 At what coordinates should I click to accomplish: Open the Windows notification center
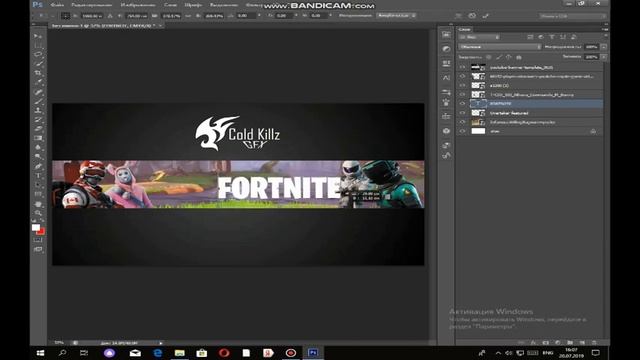pos(596,353)
